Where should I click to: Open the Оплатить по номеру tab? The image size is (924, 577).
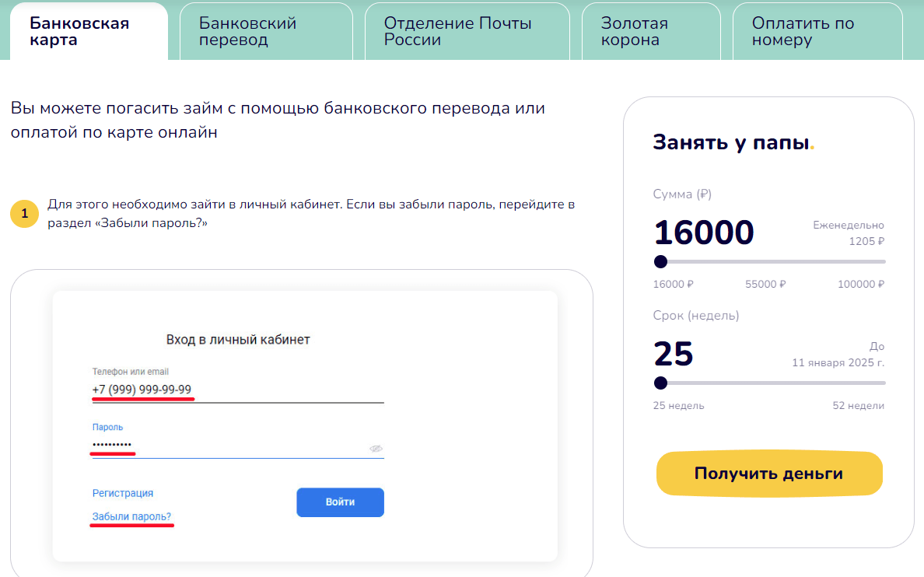tap(817, 31)
